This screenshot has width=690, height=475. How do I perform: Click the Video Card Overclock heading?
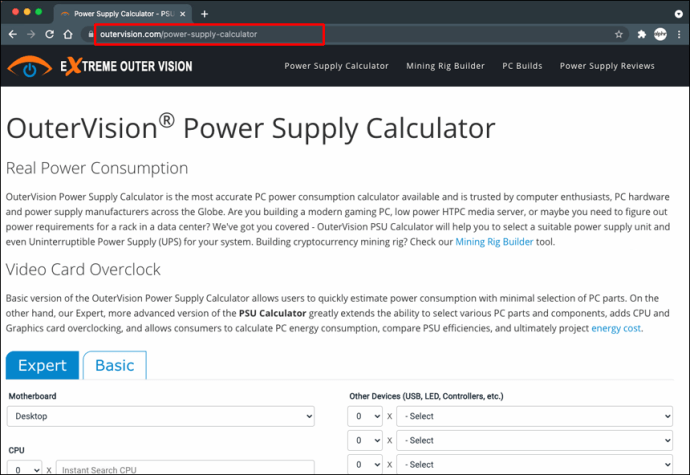[83, 269]
